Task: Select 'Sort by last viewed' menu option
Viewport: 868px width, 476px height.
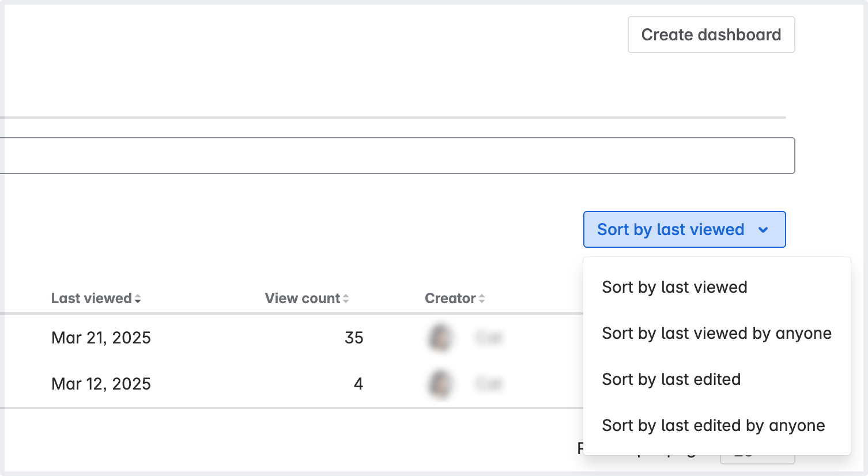Action: tap(674, 287)
